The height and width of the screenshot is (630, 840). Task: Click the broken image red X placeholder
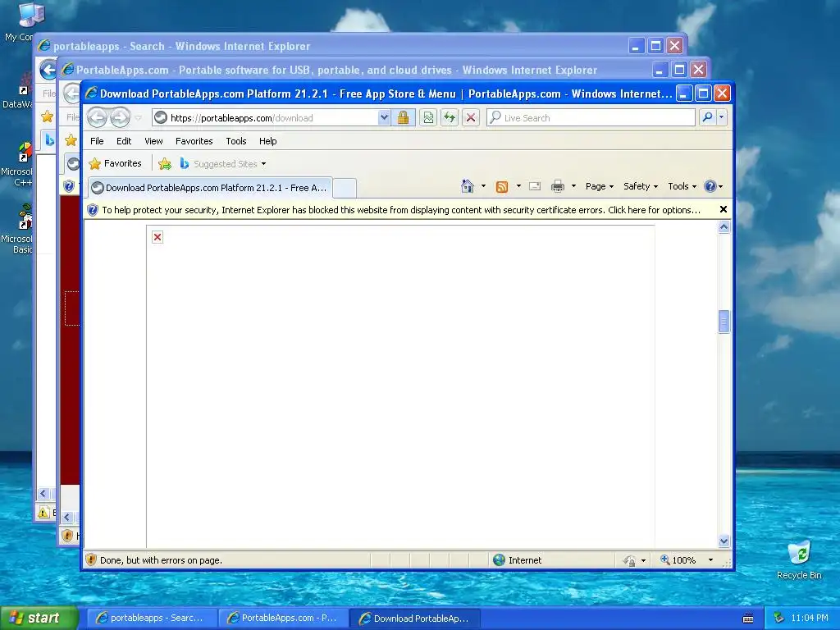[157, 237]
